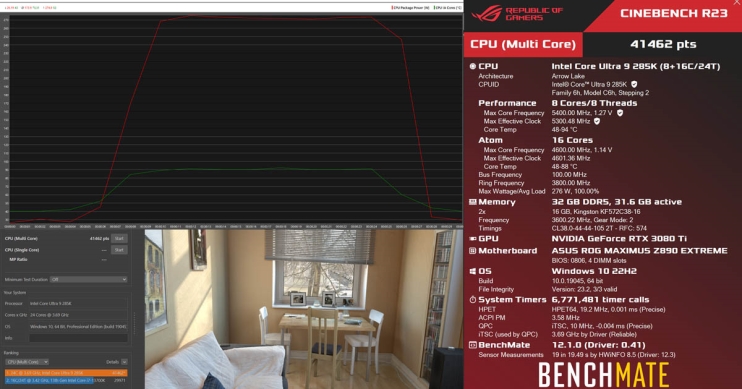
Task: Click the CL38.0-44-44-105 2T timings value
Action: [599, 229]
